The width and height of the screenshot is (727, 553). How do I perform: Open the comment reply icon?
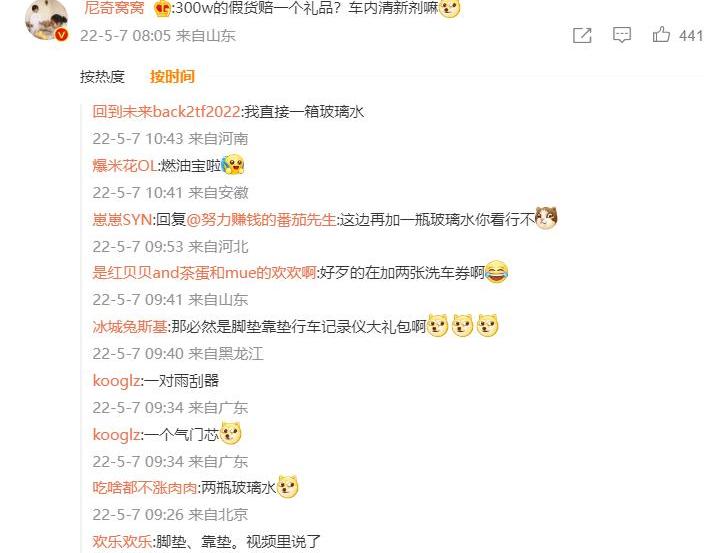point(622,35)
